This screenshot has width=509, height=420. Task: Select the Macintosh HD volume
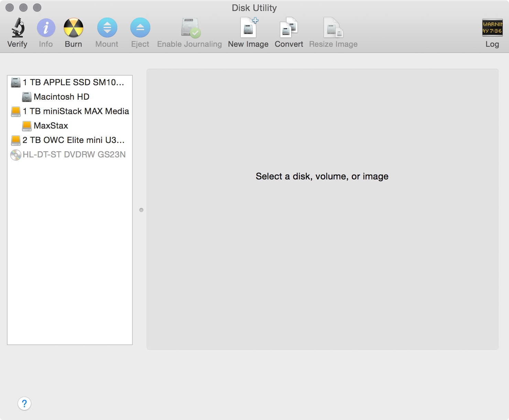point(61,97)
